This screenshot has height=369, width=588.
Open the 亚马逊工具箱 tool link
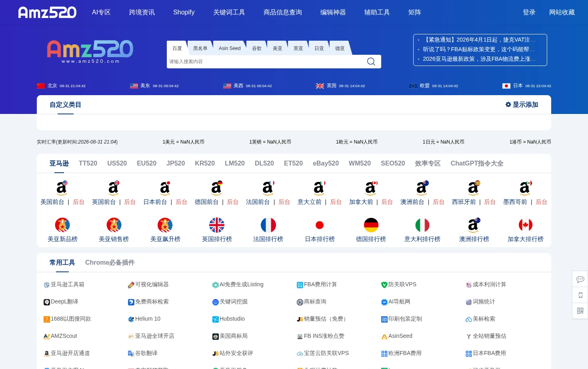64,285
